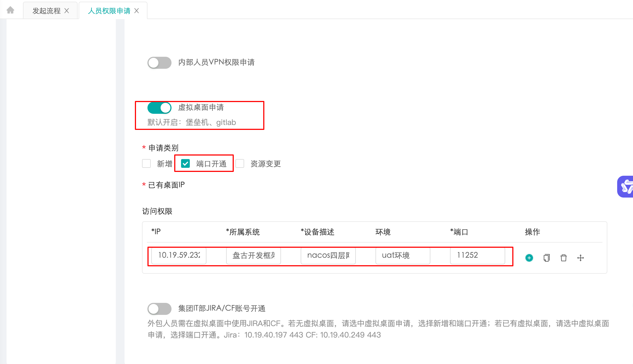Open the uat环境 environment field
The height and width of the screenshot is (364, 633).
point(403,256)
